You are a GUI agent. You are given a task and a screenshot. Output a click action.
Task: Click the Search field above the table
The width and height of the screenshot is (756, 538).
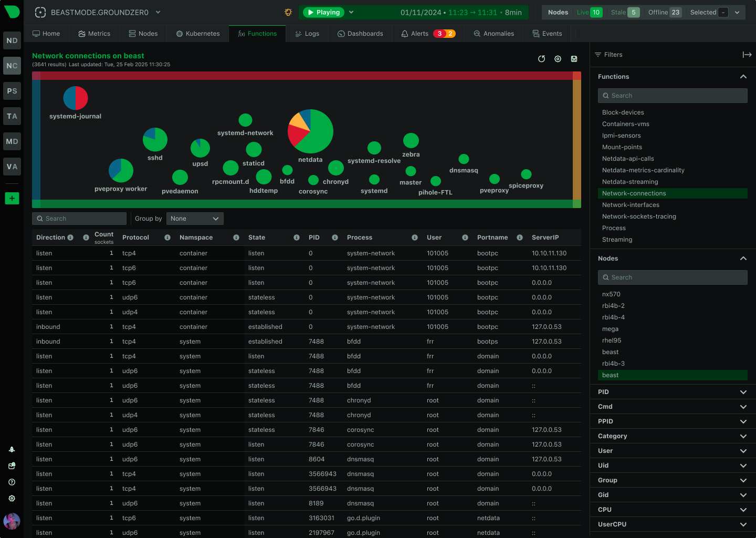(79, 218)
